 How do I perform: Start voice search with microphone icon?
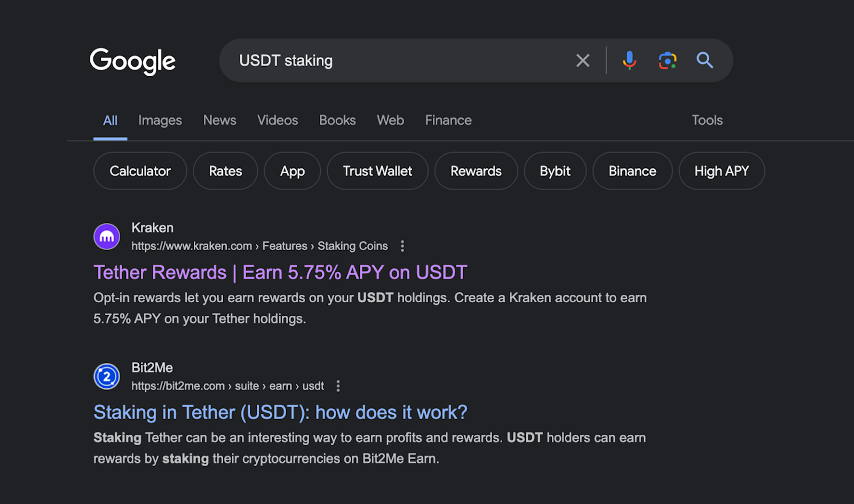630,60
